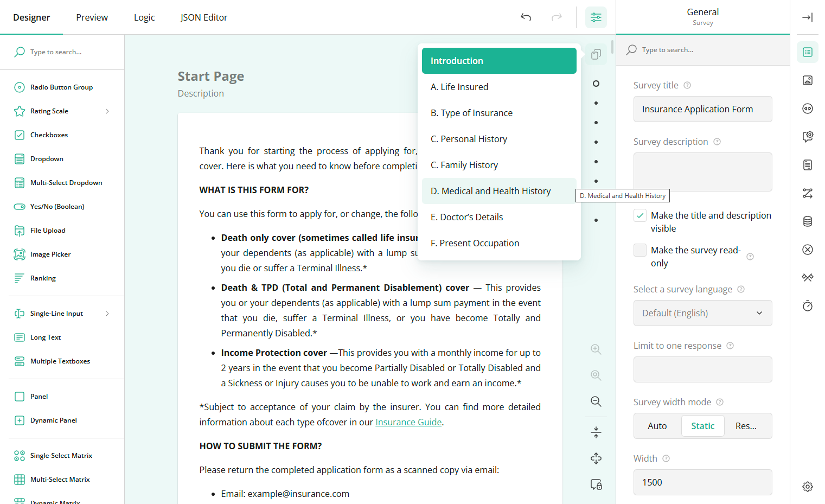Zoom out the design surface
The image size is (825, 504).
point(596,401)
